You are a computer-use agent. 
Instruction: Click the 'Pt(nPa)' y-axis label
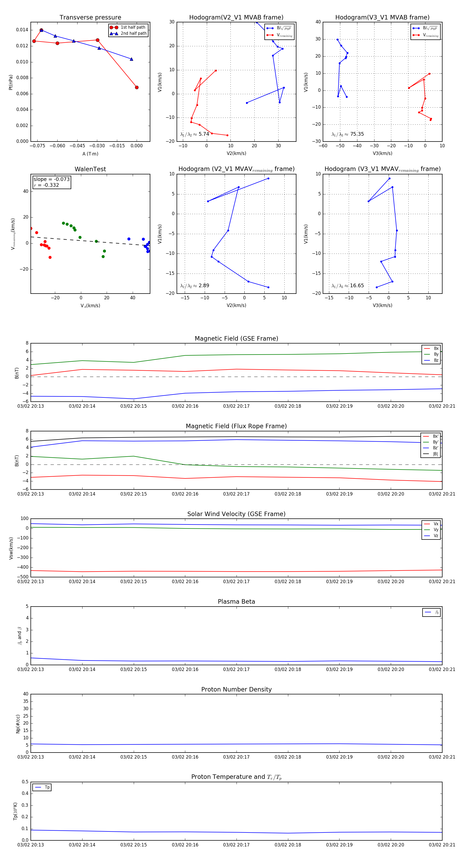(x=11, y=82)
